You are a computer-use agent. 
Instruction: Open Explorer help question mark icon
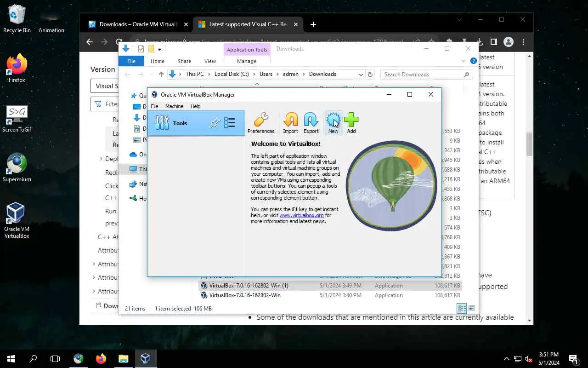(x=473, y=61)
